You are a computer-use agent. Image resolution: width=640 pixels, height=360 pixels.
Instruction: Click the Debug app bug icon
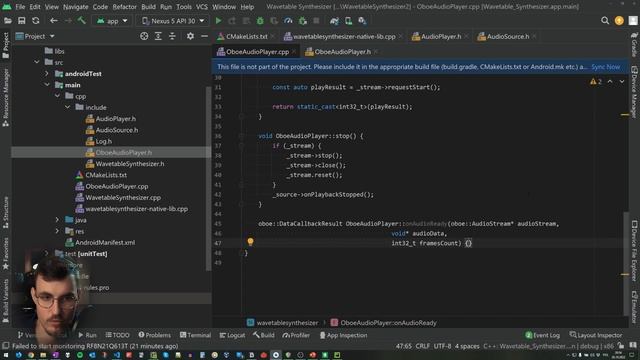[x=260, y=20]
